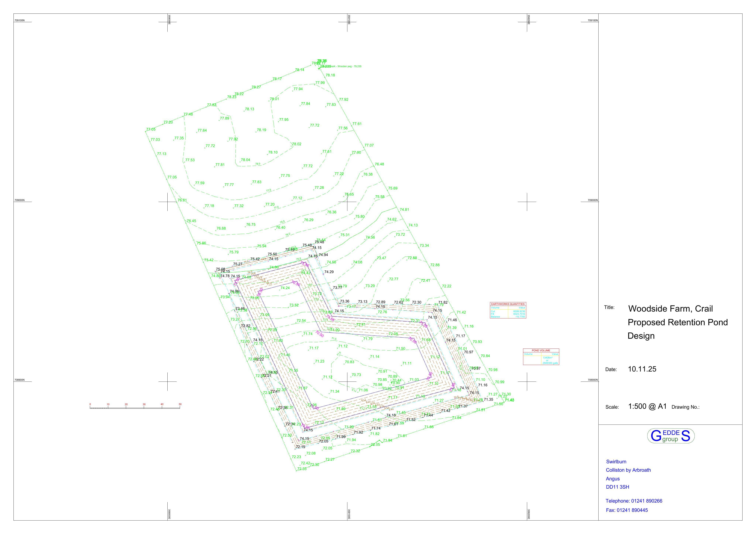The image size is (756, 534).
Task: Click the spot height '76.29'
Action: (309, 220)
